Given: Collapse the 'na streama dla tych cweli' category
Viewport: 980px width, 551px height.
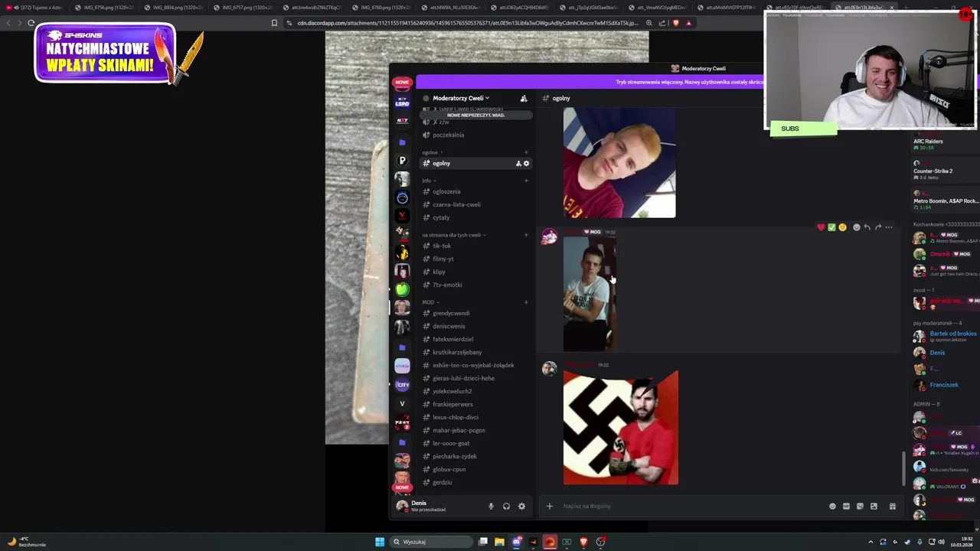Looking at the screenshot, I should 454,235.
